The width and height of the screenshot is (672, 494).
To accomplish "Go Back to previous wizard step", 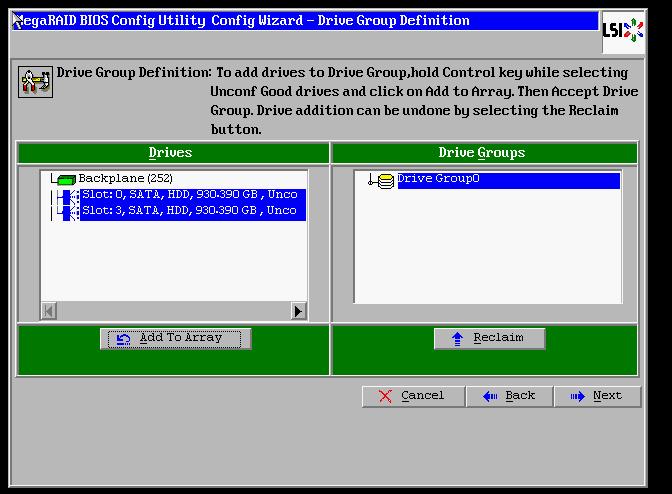I will (509, 396).
